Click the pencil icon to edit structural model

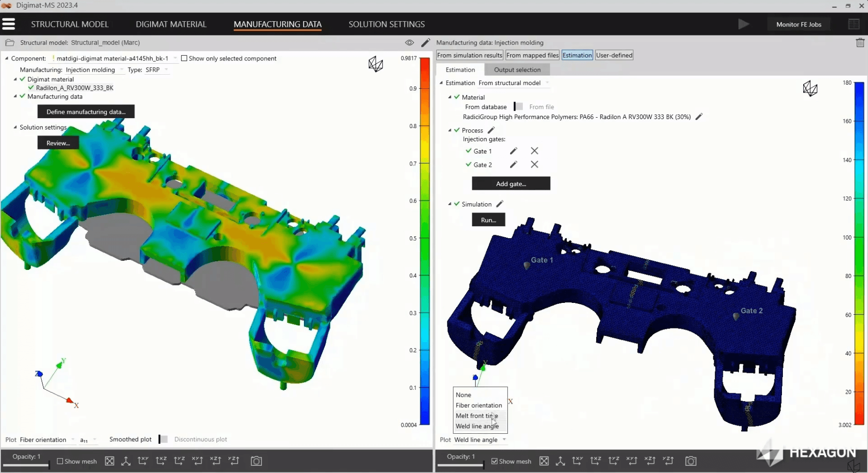(425, 43)
